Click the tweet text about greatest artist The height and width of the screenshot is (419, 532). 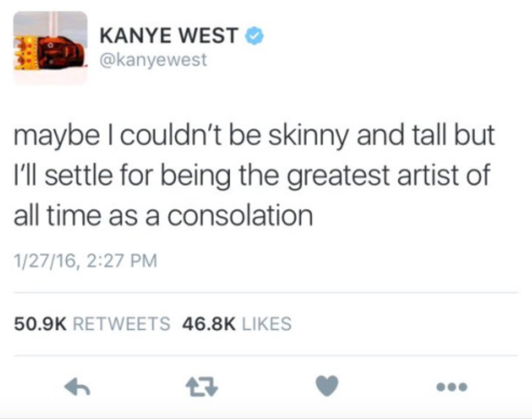[254, 175]
